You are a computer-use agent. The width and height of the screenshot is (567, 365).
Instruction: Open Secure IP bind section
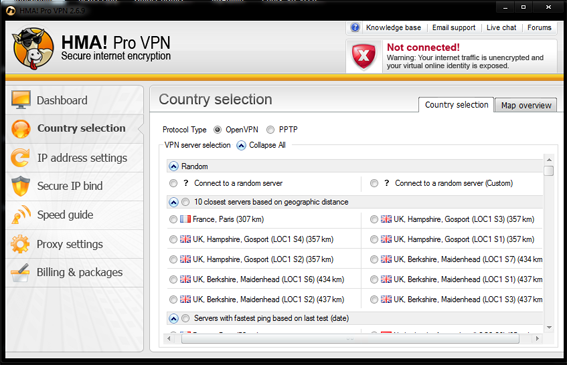tap(74, 186)
